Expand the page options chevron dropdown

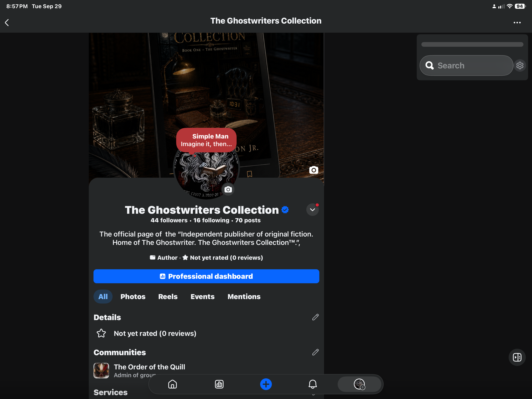[312, 210]
